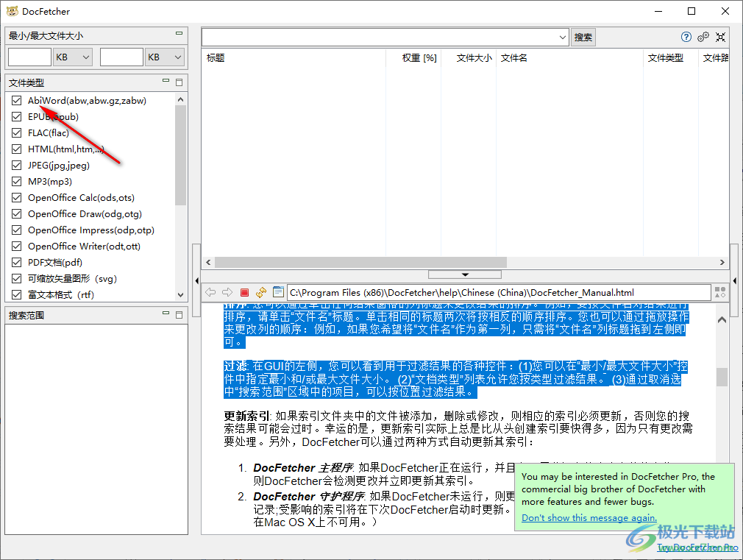Screen dimensions: 743x560
Task: Uncheck the EPUB(epub) file type
Action: (17, 117)
